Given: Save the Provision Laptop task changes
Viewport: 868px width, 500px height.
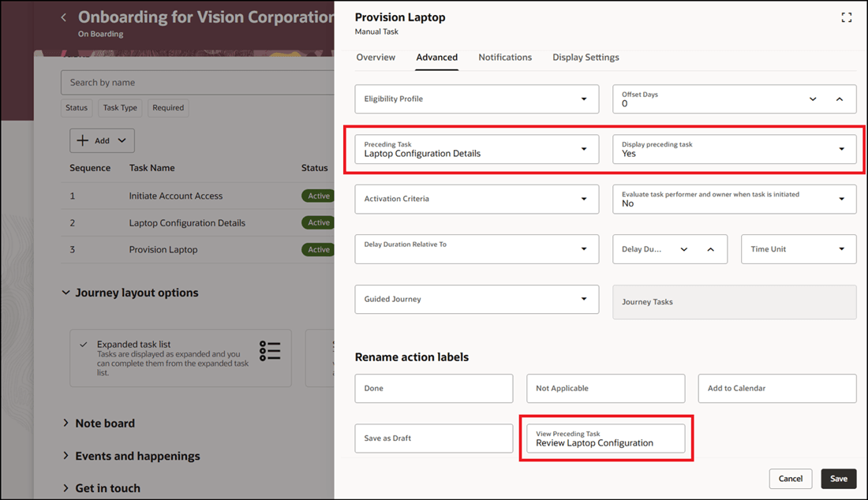Looking at the screenshot, I should click(838, 479).
